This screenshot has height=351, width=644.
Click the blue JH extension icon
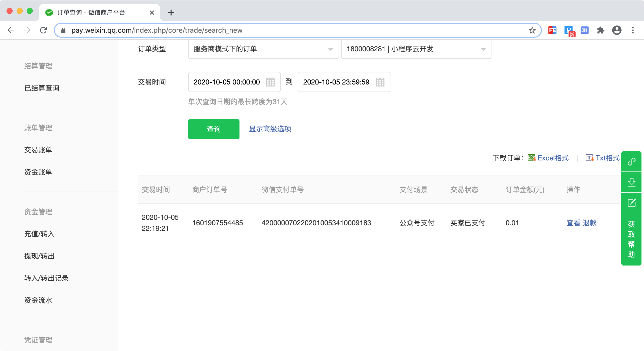coord(584,30)
